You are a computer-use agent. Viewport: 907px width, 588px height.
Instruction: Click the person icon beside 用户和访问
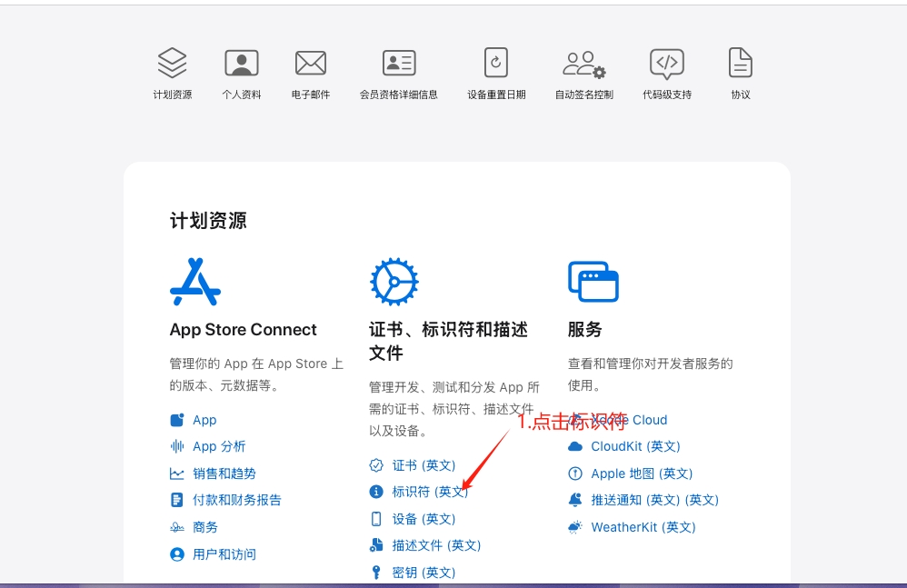[177, 554]
